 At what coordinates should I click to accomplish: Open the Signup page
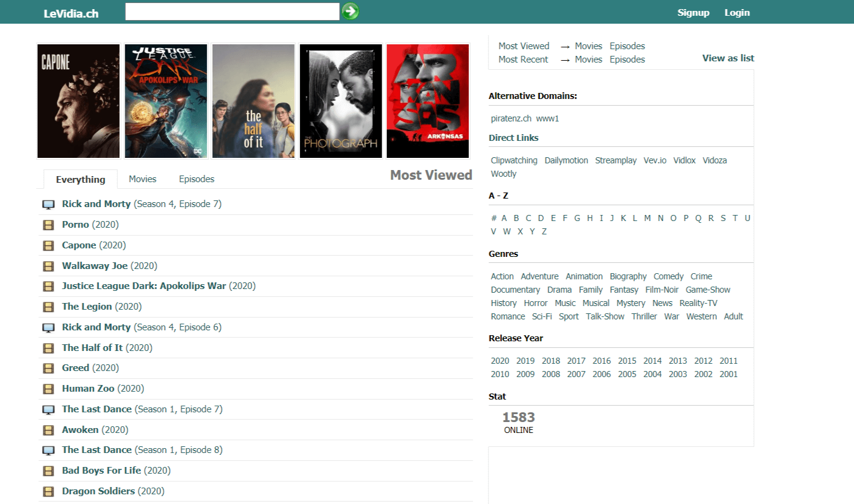(694, 12)
